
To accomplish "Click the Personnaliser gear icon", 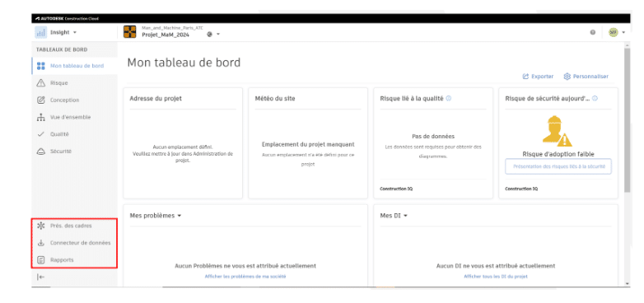I will pos(567,77).
